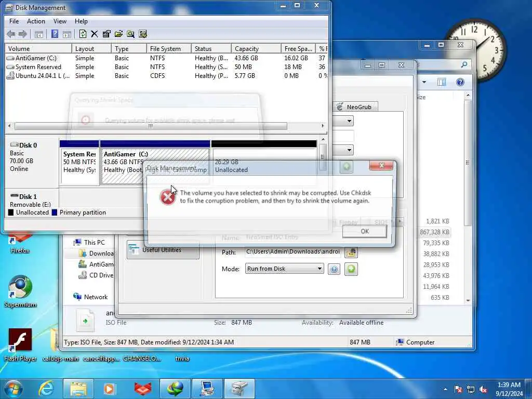Sort by the File System column header
This screenshot has height=399, width=532.
[x=169, y=48]
